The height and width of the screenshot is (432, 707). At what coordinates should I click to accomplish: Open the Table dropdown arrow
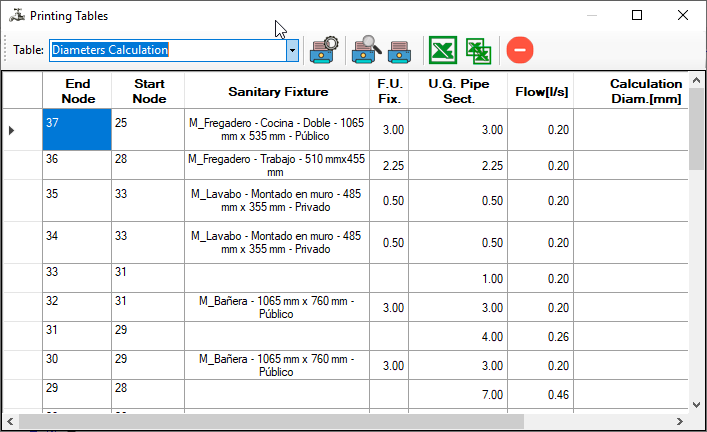[x=292, y=50]
